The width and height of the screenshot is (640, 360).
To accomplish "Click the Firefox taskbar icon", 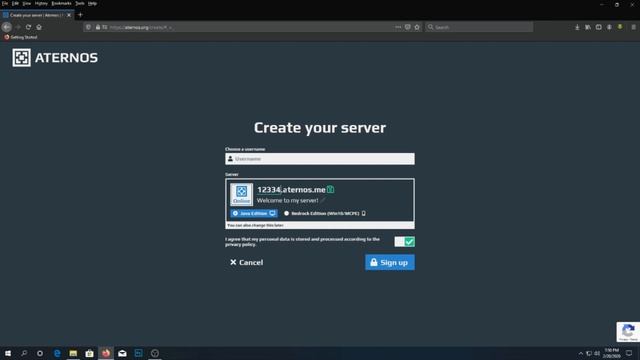I will 106,353.
